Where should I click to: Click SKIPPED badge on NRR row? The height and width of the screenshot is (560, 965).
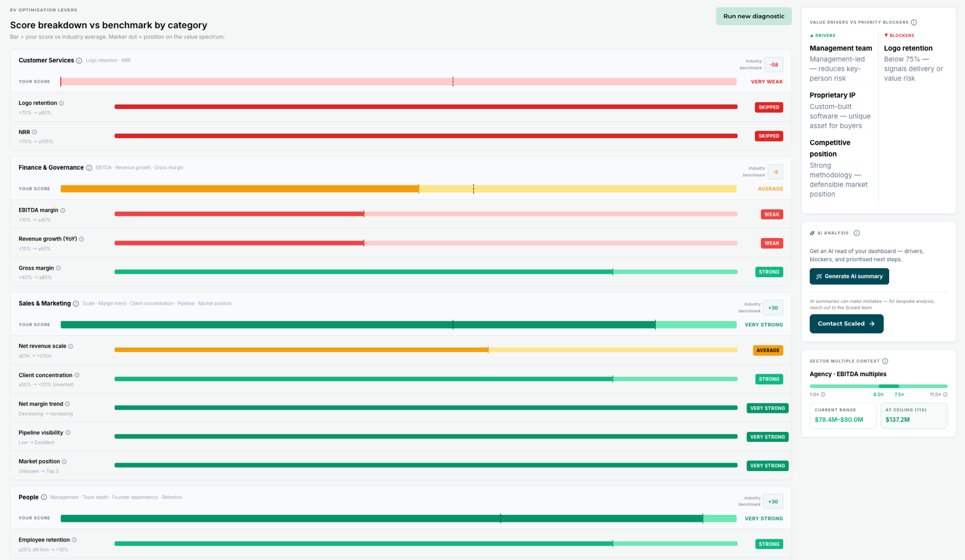click(x=768, y=136)
